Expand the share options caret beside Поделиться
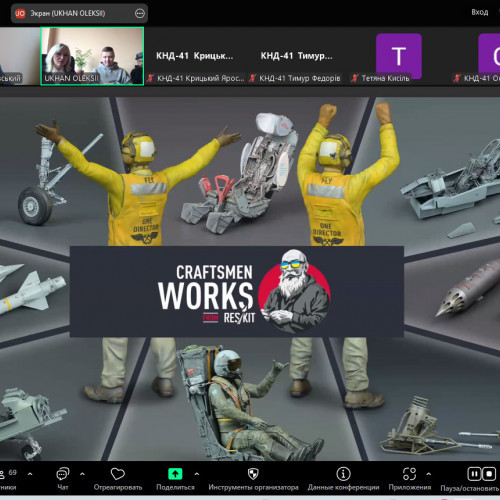This screenshot has width=500, height=500. [197, 474]
